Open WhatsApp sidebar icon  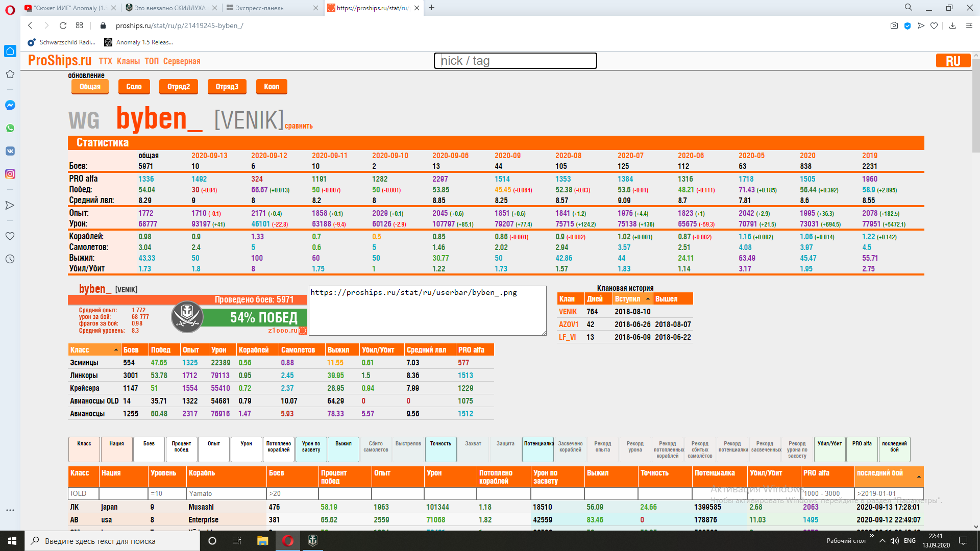(10, 128)
